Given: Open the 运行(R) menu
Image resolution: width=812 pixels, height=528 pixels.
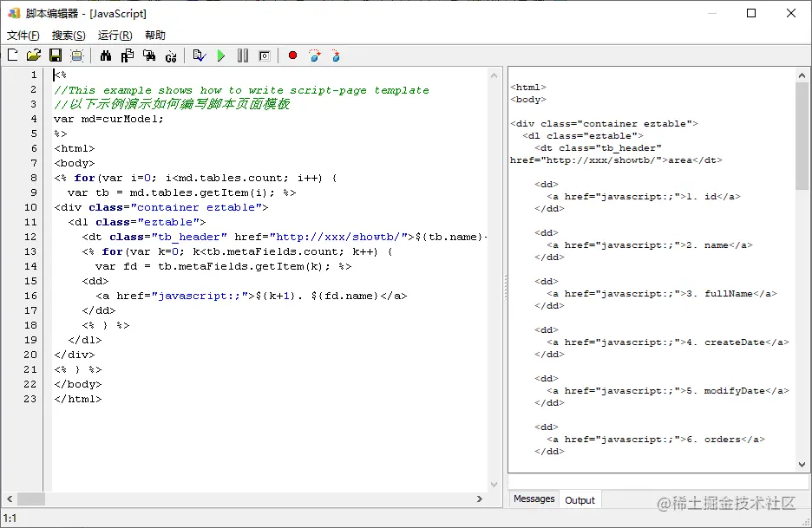Looking at the screenshot, I should coord(115,36).
